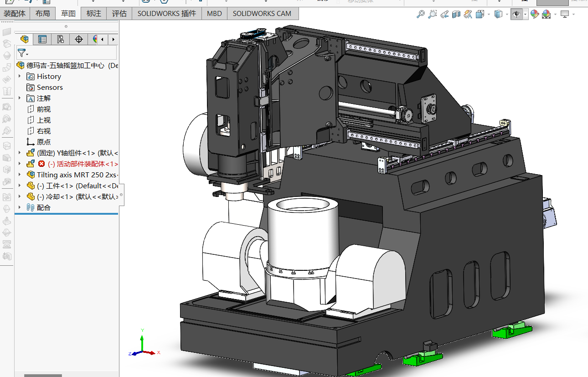Select the History tree item

pos(49,77)
